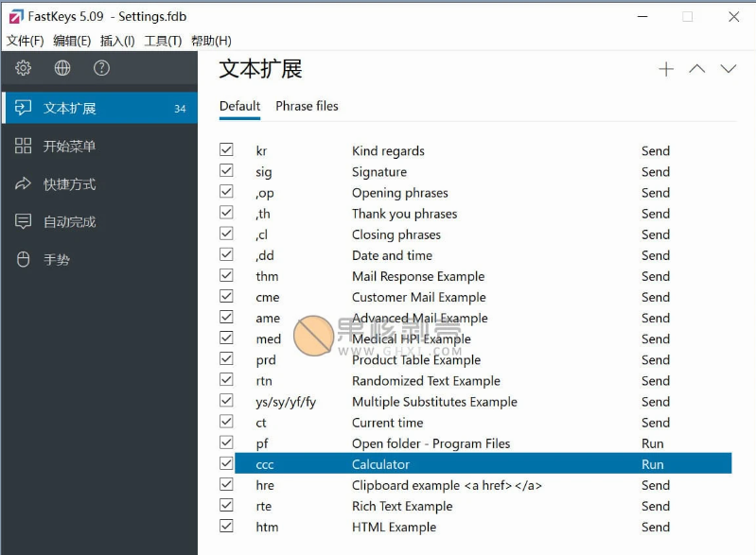Open the help question mark icon
The width and height of the screenshot is (756, 555).
pos(101,68)
